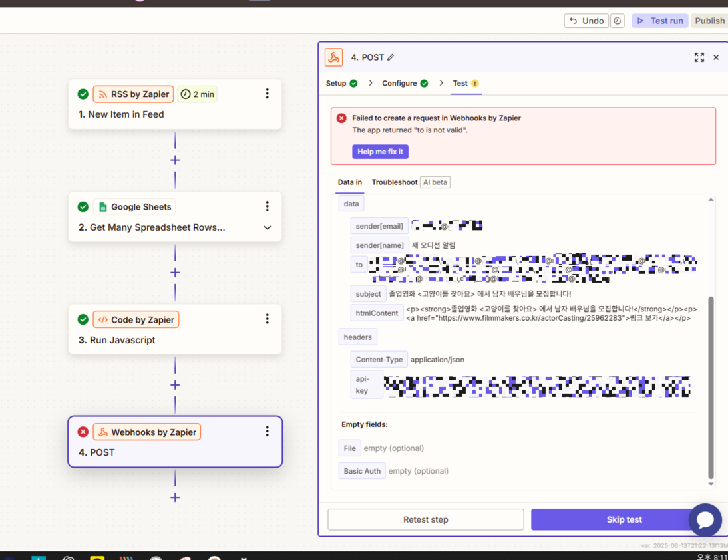Click the Publish button
The image size is (728, 560).
(709, 21)
